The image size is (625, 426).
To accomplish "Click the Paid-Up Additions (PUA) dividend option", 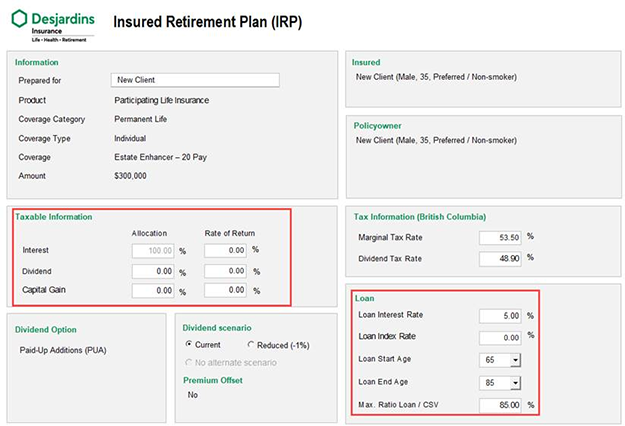I will pos(63,350).
